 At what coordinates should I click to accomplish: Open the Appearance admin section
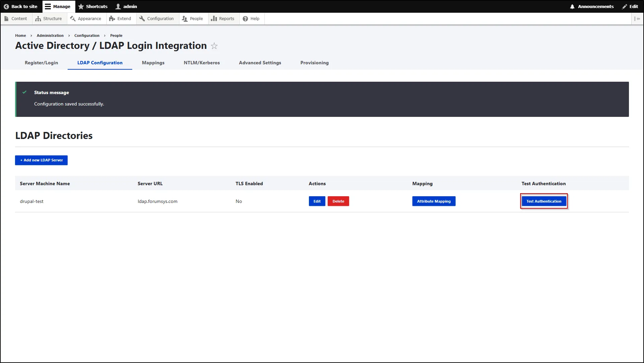tap(86, 18)
